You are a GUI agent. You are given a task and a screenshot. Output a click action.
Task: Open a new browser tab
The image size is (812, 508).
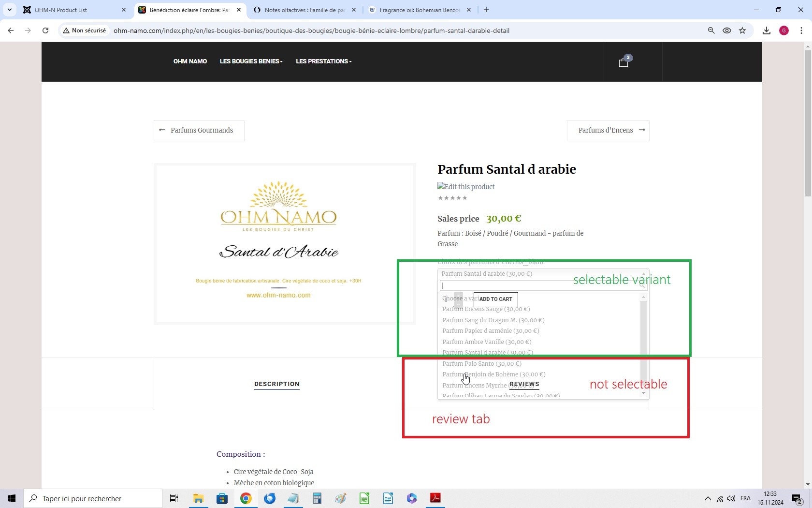click(486, 10)
